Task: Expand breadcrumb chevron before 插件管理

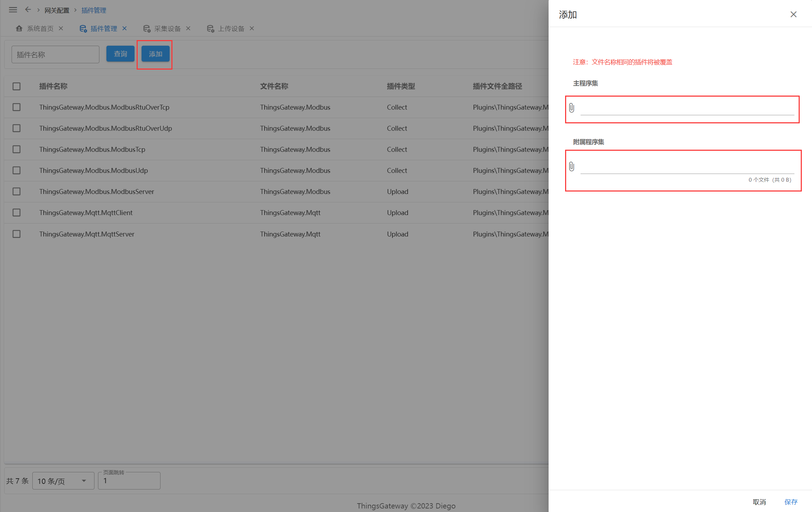Action: click(x=75, y=10)
